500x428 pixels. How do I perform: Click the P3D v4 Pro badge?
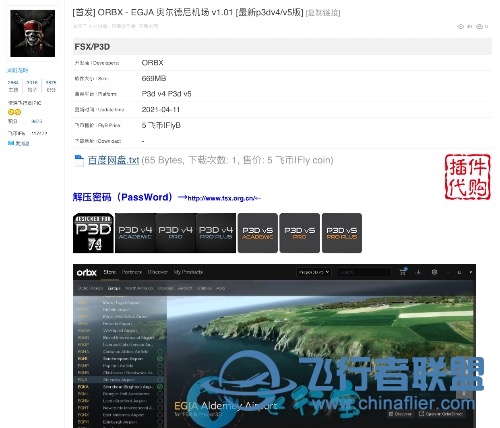pos(176,233)
